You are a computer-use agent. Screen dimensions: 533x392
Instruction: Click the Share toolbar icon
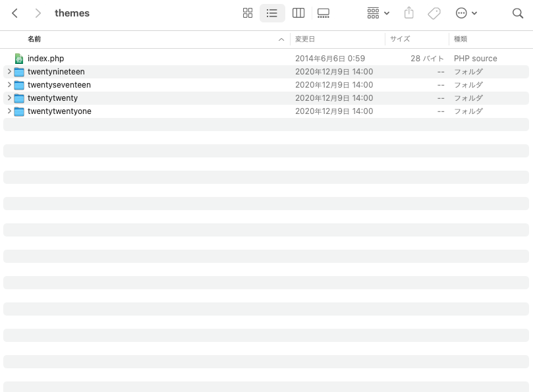pyautogui.click(x=408, y=13)
